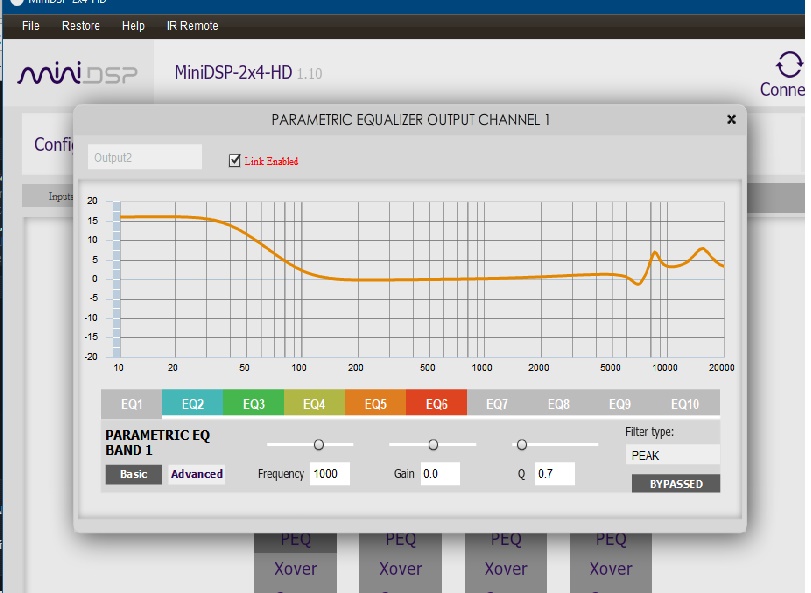Click the second Xover button
Viewport: 811px width, 593px height.
coord(400,569)
